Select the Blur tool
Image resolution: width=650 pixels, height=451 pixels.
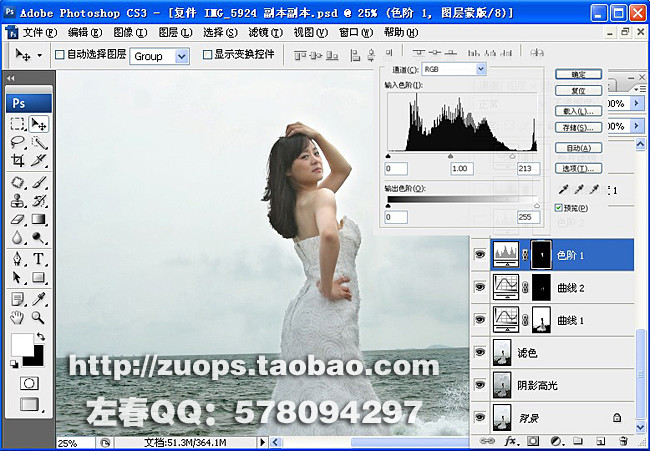tap(18, 237)
